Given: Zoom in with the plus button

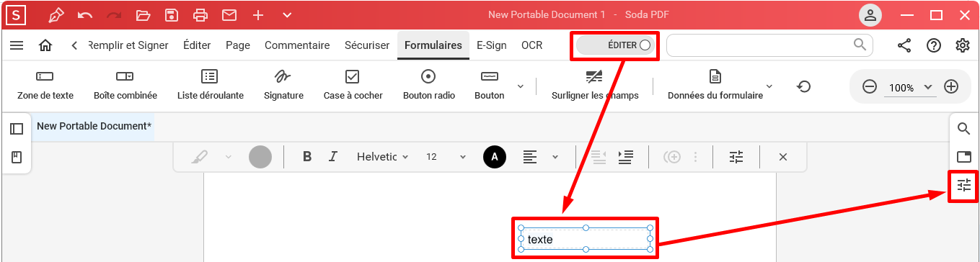Looking at the screenshot, I should 951,86.
